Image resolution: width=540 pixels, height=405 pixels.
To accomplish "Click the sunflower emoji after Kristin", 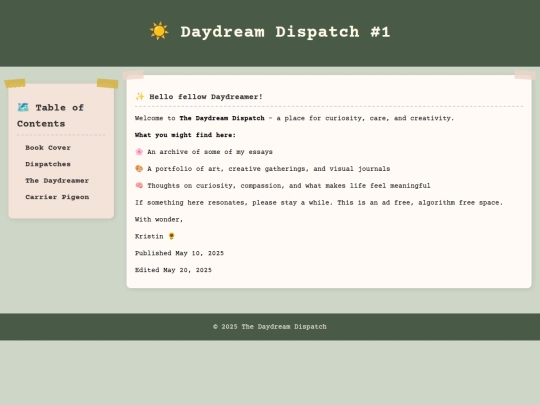I will point(171,236).
